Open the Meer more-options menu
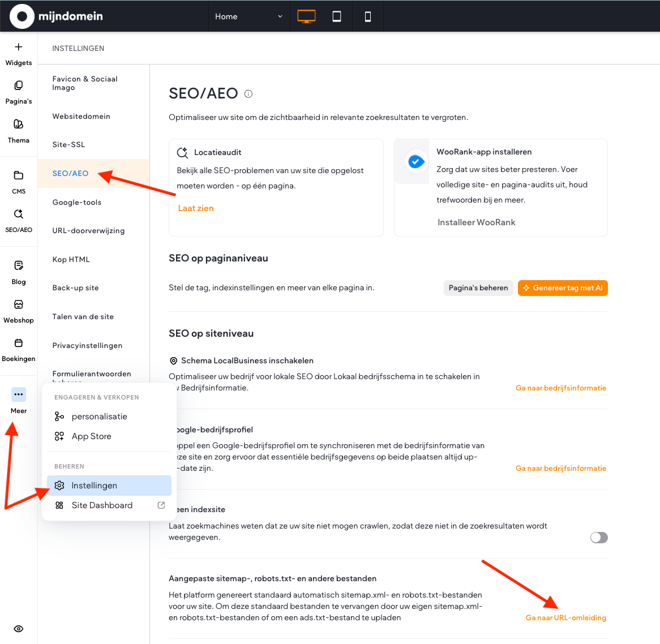Image resolution: width=660 pixels, height=644 pixels. click(19, 394)
